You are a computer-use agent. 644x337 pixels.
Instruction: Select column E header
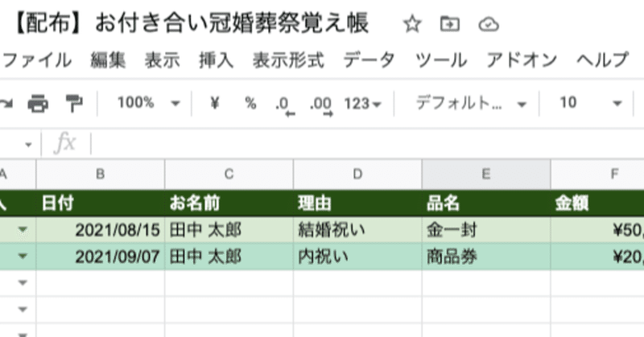(486, 174)
